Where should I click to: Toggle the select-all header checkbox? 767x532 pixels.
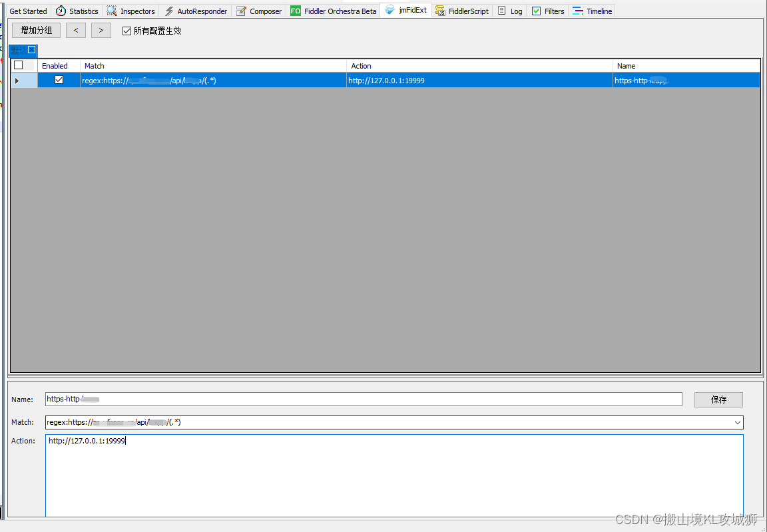click(x=19, y=65)
